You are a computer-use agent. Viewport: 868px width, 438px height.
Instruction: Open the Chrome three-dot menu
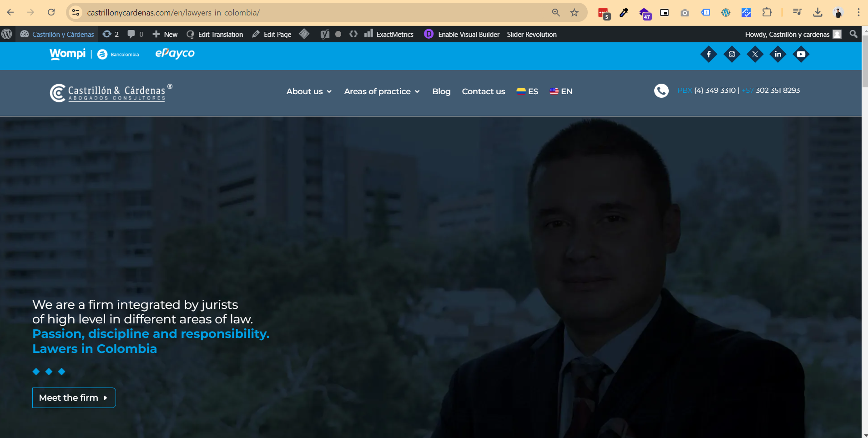[858, 13]
